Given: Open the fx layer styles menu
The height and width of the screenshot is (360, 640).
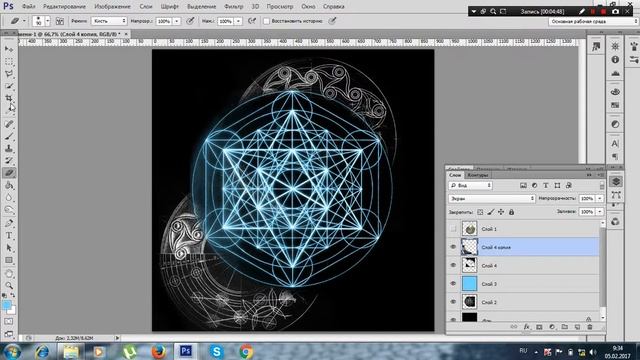Looking at the screenshot, I should coord(527,327).
